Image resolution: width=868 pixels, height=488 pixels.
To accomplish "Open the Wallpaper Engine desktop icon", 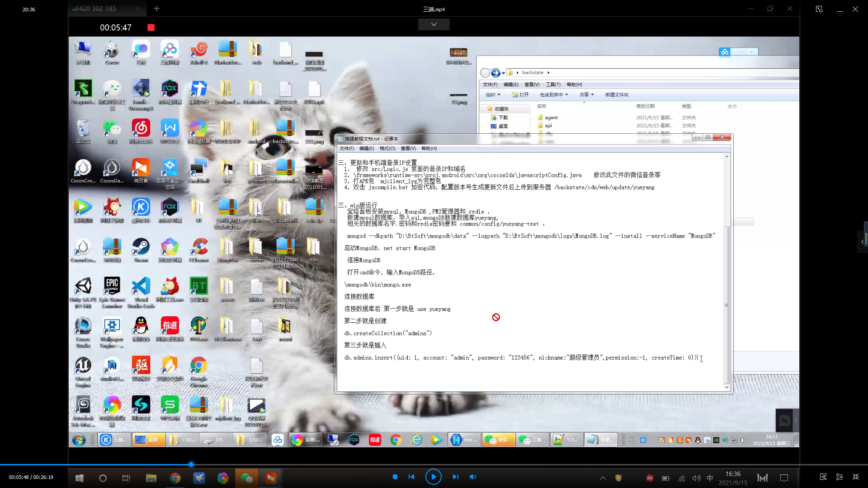I will (x=112, y=332).
